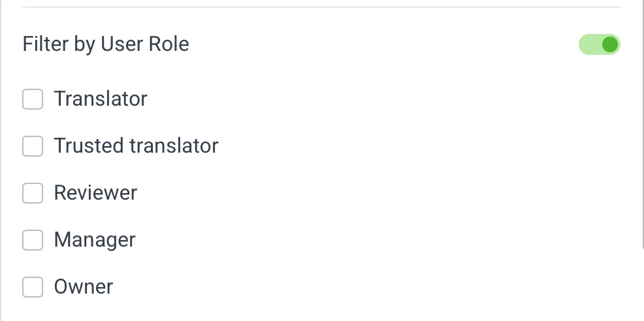Click the "Reviewer" label text
Image resolution: width=644 pixels, height=321 pixels.
tap(95, 193)
